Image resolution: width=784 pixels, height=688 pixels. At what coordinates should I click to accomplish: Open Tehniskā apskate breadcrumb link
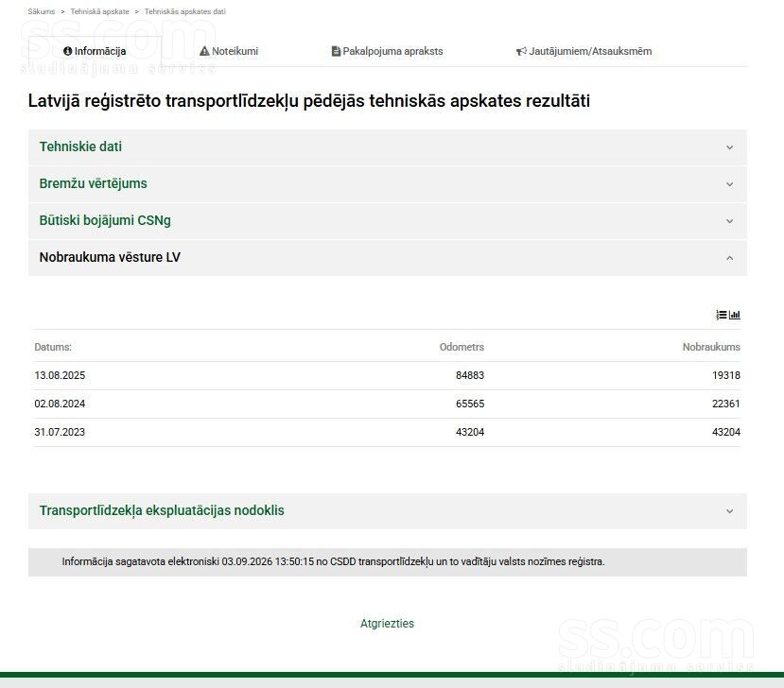[99, 11]
